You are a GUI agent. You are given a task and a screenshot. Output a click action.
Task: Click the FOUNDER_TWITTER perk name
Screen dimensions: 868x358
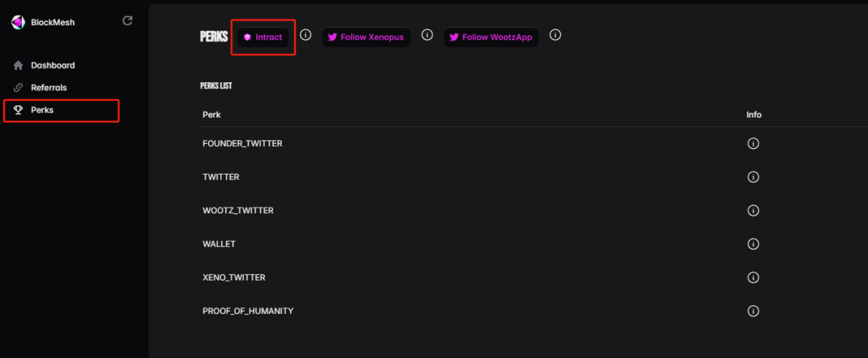coord(243,143)
